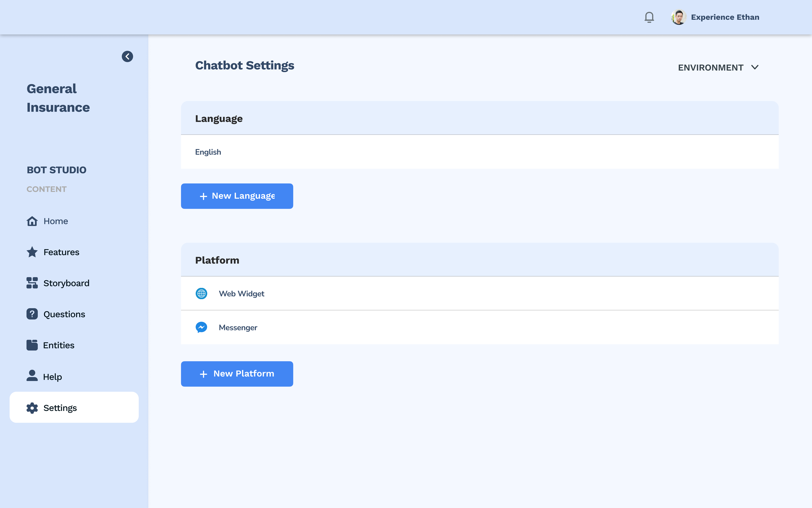Click the Questions question-mark icon
The image size is (812, 508).
pyautogui.click(x=32, y=314)
